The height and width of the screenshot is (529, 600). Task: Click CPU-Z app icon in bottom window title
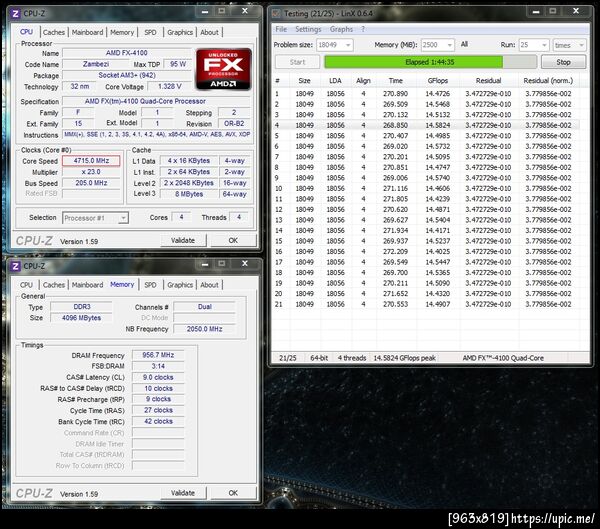click(x=15, y=266)
